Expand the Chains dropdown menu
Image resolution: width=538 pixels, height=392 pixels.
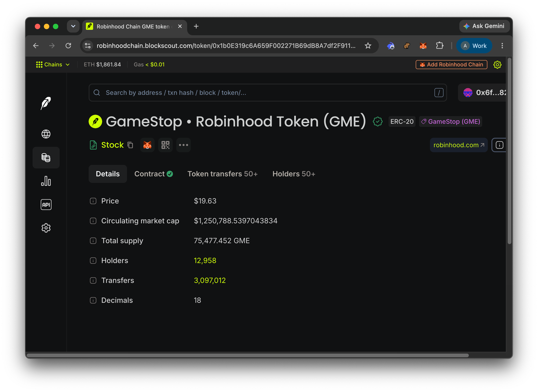pyautogui.click(x=53, y=65)
